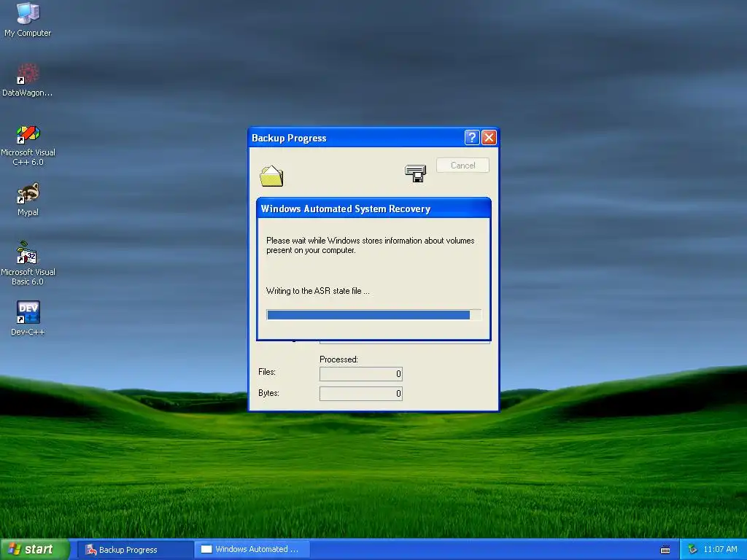Click the folder icon in Backup Progress
Image resolution: width=747 pixels, height=560 pixels.
(271, 176)
